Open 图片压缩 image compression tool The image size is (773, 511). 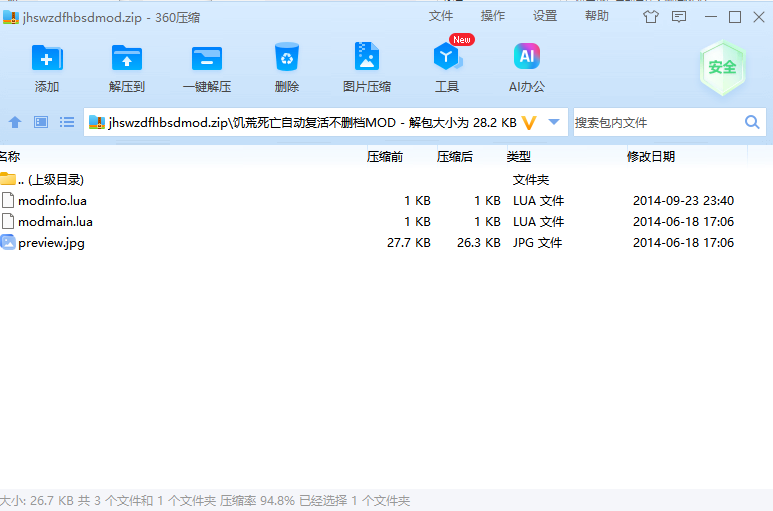point(367,56)
